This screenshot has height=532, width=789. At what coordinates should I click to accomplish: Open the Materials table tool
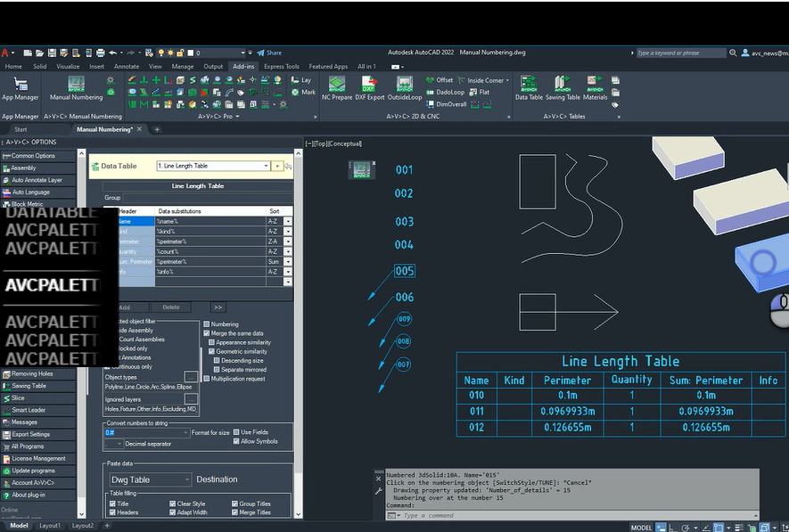pyautogui.click(x=595, y=85)
